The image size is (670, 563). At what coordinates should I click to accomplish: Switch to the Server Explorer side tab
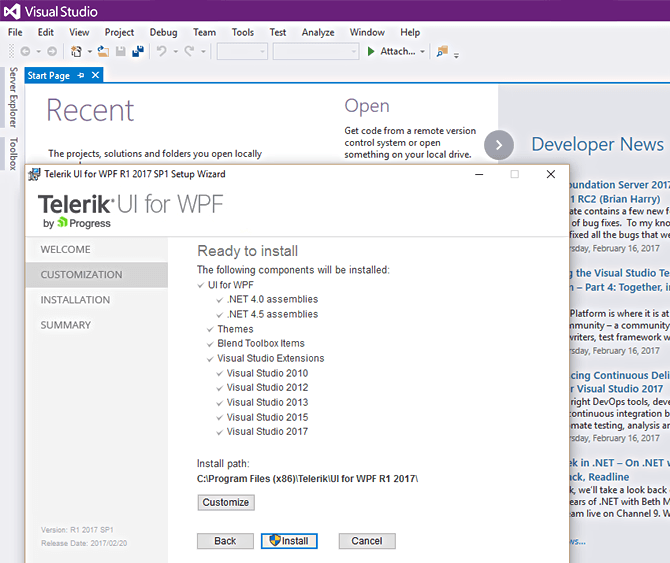pyautogui.click(x=13, y=98)
